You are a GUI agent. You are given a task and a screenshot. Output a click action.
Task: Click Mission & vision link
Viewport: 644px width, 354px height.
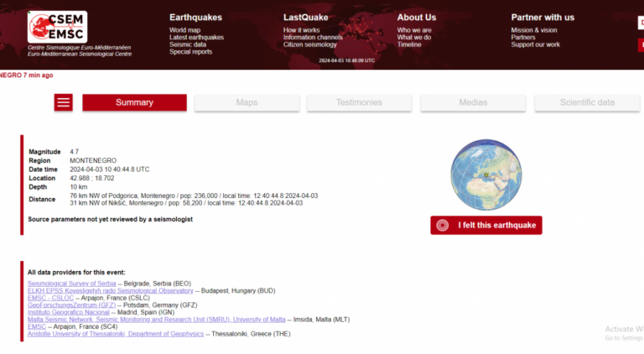533,30
